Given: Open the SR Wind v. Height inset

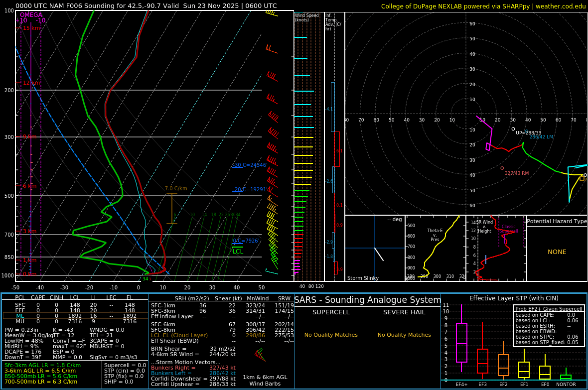Looking at the screenshot, I should click(496, 248).
